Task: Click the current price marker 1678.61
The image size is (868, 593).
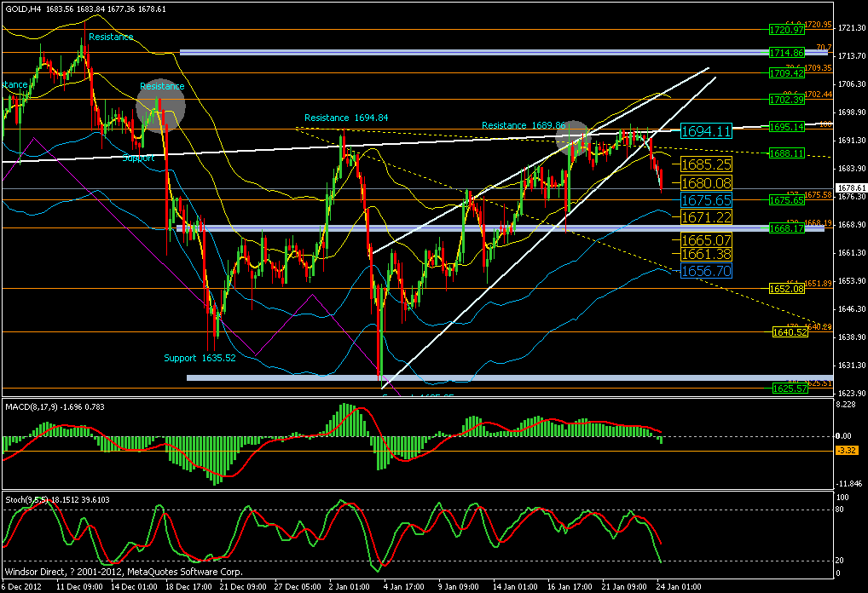Action: (850, 188)
